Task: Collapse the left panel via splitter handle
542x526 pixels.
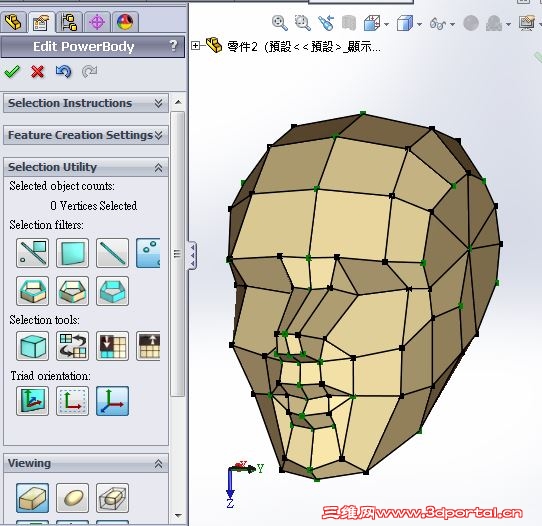Action: (x=192, y=256)
